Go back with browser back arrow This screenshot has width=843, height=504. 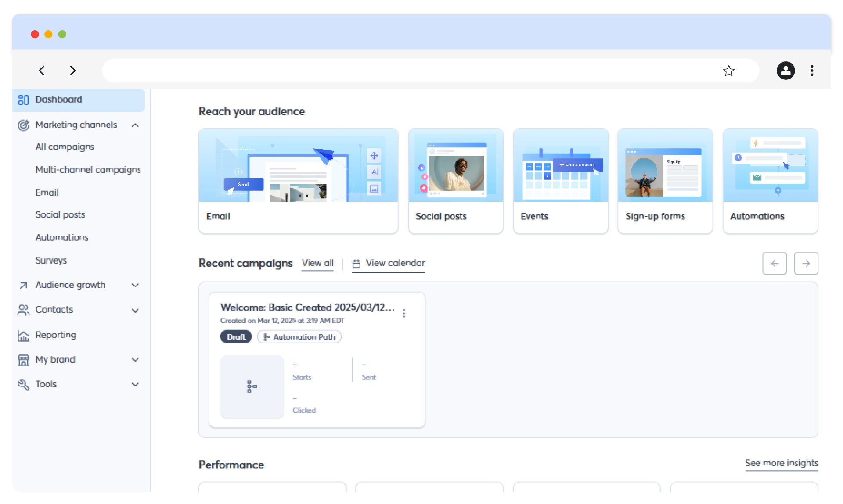click(x=42, y=71)
